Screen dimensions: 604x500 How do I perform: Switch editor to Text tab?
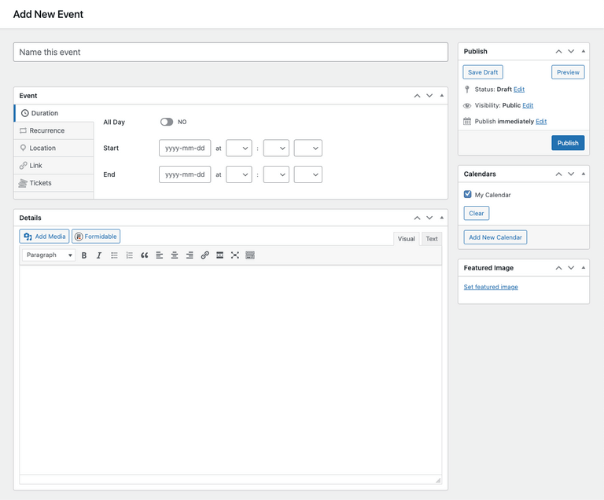(431, 239)
